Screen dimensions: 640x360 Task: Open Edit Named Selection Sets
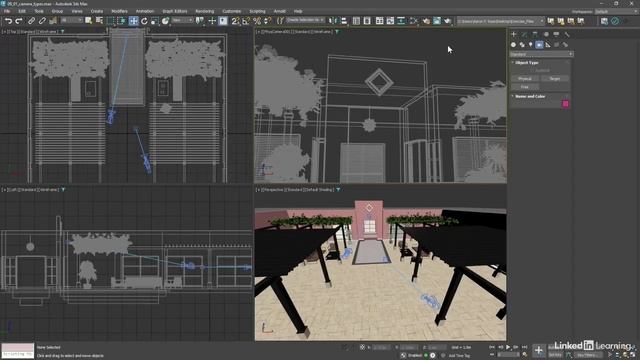coord(280,21)
